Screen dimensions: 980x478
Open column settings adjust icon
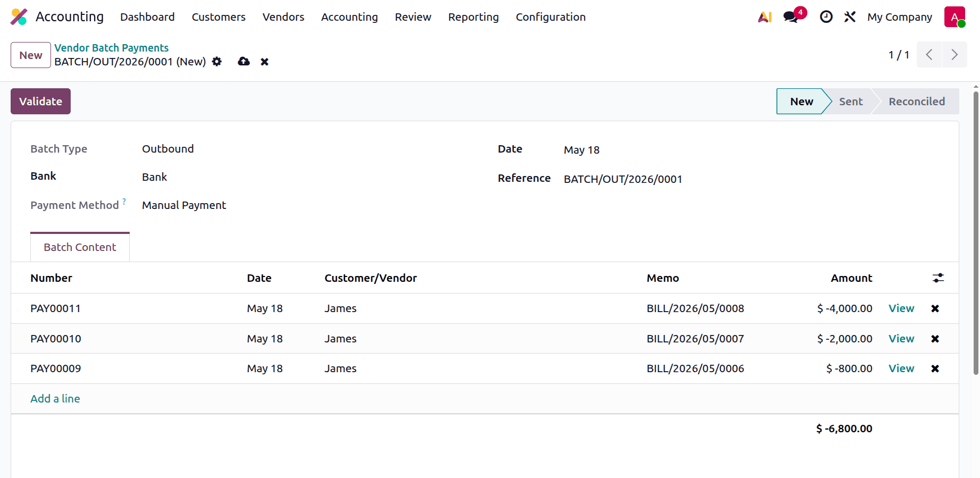[x=938, y=278]
